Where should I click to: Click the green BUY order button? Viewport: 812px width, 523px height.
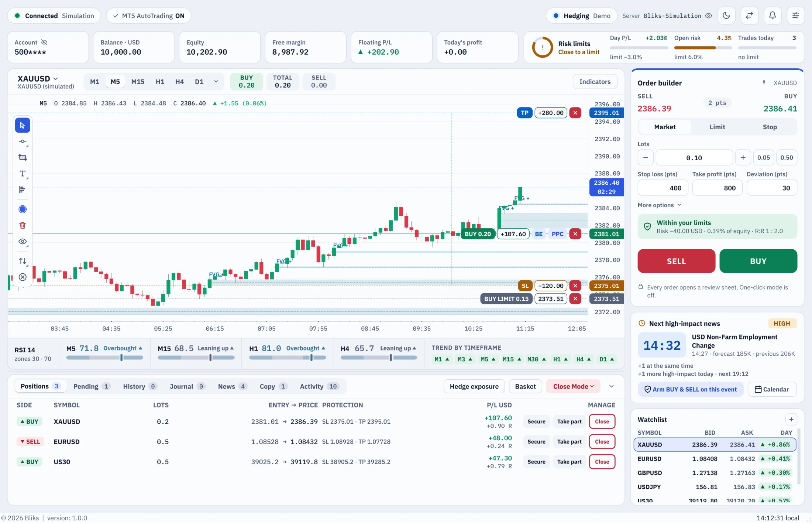[x=758, y=261]
